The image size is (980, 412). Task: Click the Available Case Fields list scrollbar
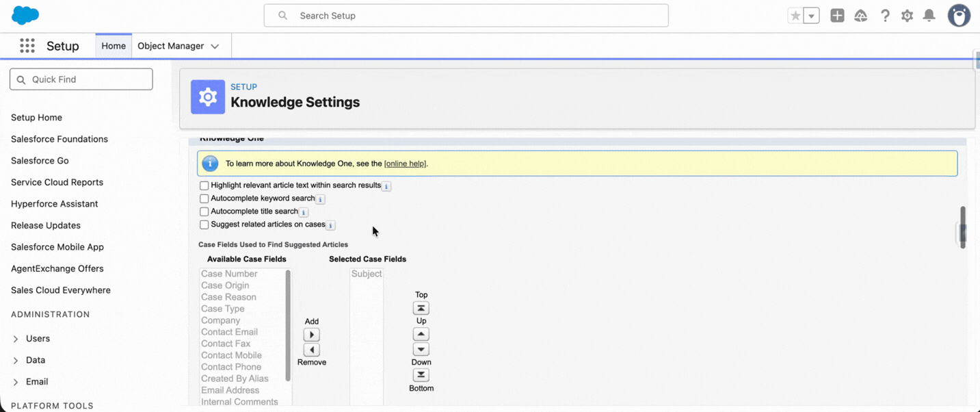point(288,325)
